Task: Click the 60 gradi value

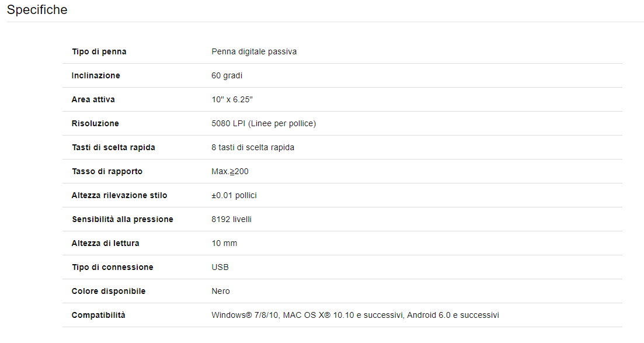Action: pyautogui.click(x=227, y=75)
